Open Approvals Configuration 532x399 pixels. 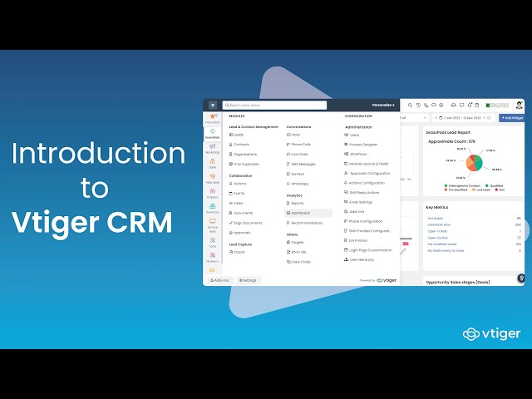pyautogui.click(x=367, y=174)
